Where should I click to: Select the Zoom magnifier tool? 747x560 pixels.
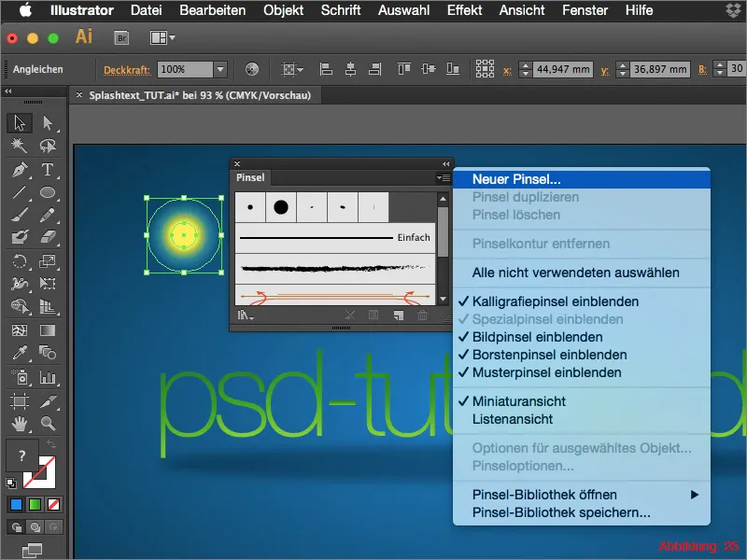[x=47, y=424]
